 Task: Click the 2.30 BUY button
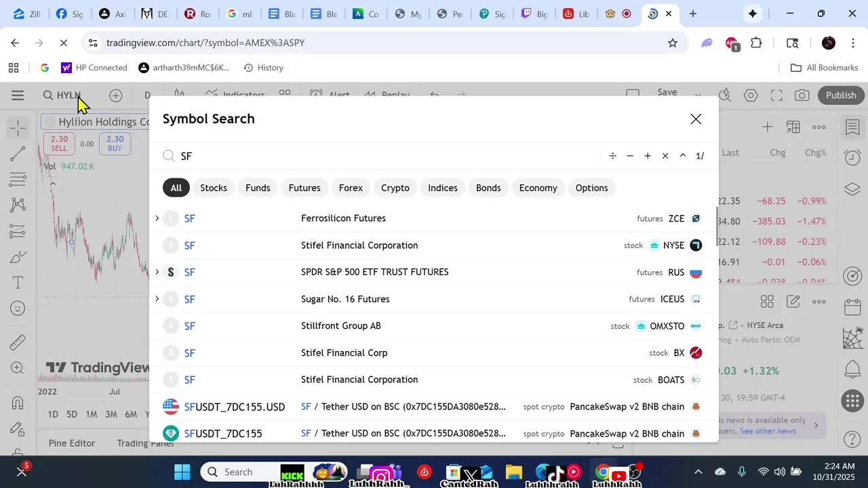click(x=115, y=143)
